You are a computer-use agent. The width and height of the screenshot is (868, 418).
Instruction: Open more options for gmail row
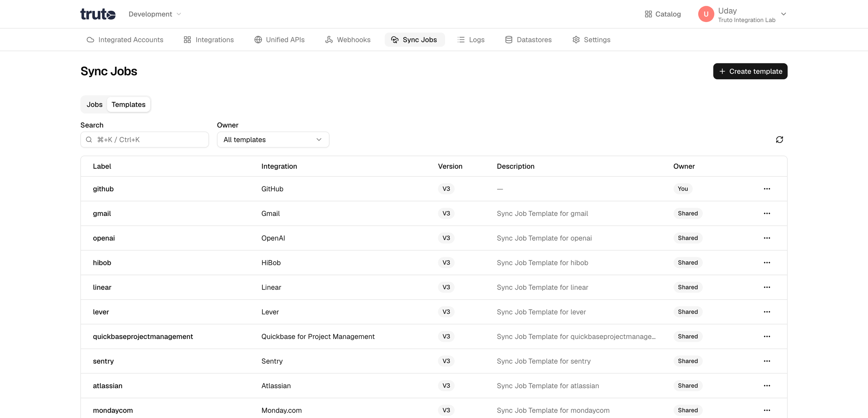tap(767, 214)
